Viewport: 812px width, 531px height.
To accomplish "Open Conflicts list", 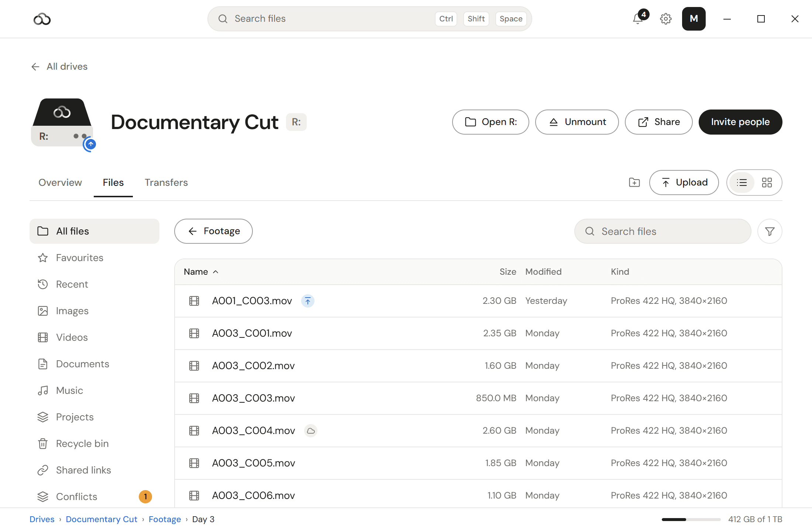I will 94,497.
